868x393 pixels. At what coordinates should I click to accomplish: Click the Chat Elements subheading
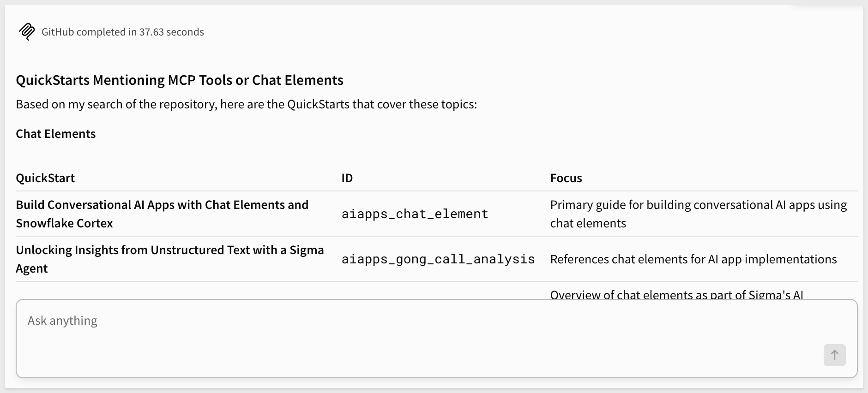[x=56, y=134]
